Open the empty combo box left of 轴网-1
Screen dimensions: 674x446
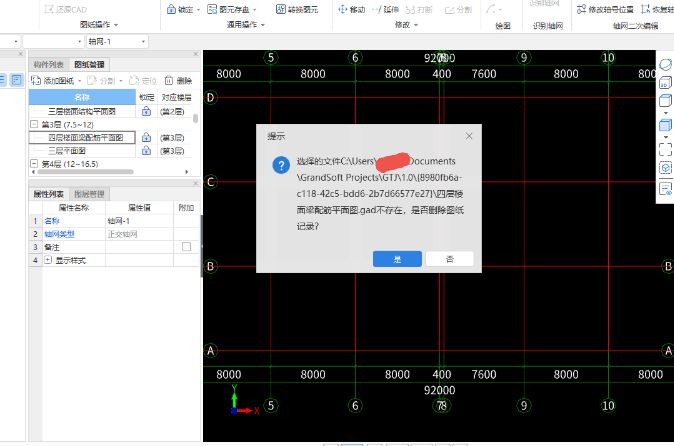click(x=53, y=42)
